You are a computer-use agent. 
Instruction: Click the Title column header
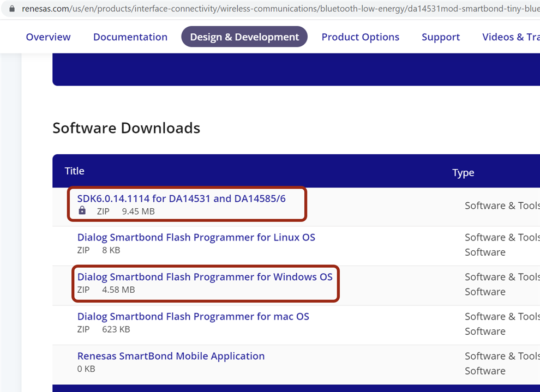click(75, 171)
